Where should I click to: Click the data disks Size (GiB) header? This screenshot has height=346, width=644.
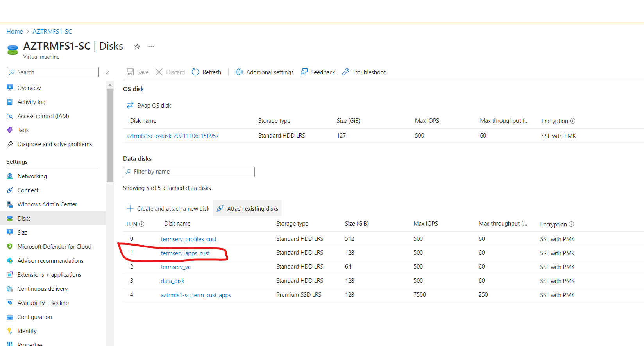[x=357, y=224]
